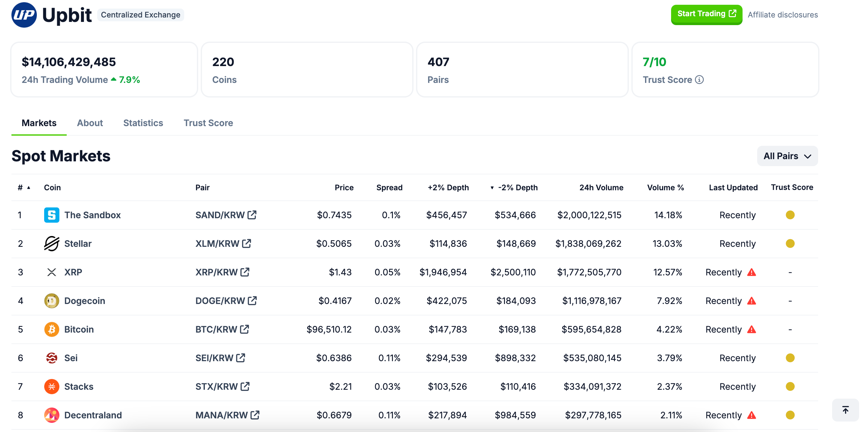Expand the All Pairs dropdown
Viewport: 868px width, 432px height.
tap(787, 156)
